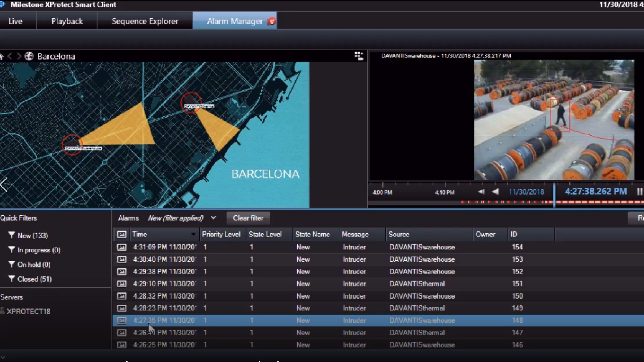644x362 pixels.
Task: Select the DAVANTISwarehouse camera on map
Action: 72,145
